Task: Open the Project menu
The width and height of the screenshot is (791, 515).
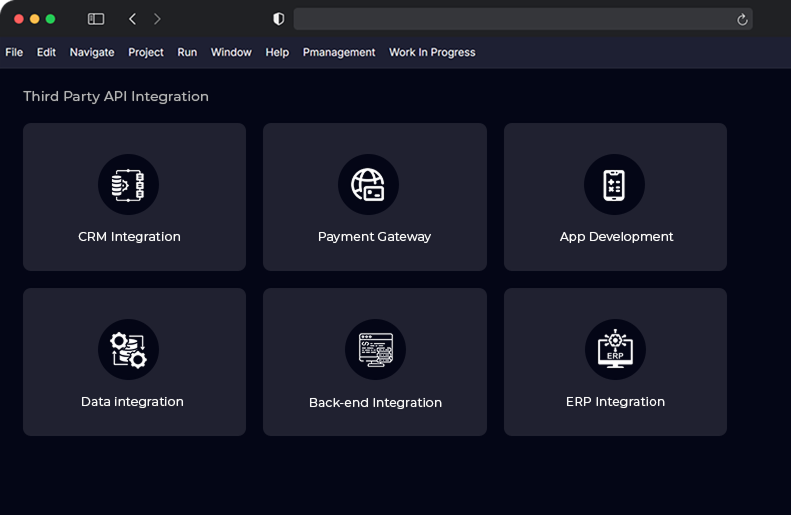Action: [146, 52]
